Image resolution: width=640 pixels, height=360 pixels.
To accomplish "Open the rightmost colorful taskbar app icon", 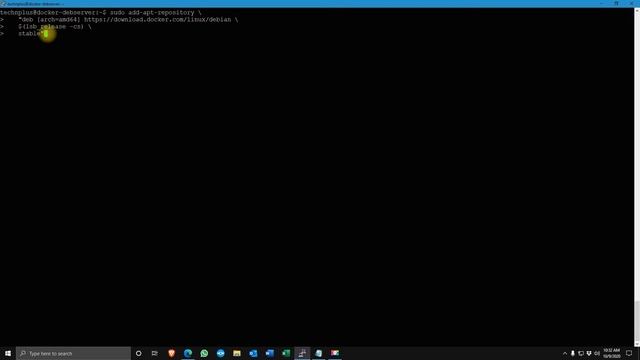I will [x=335, y=353].
